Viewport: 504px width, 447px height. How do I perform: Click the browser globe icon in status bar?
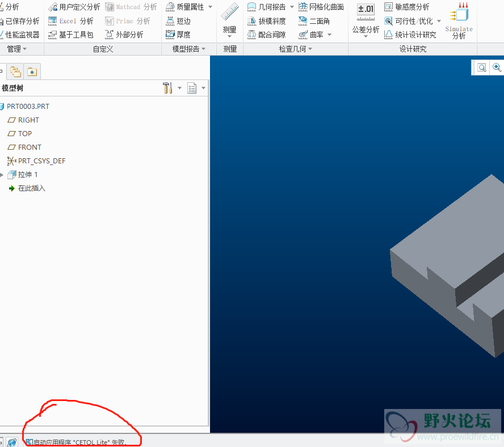tap(12, 442)
